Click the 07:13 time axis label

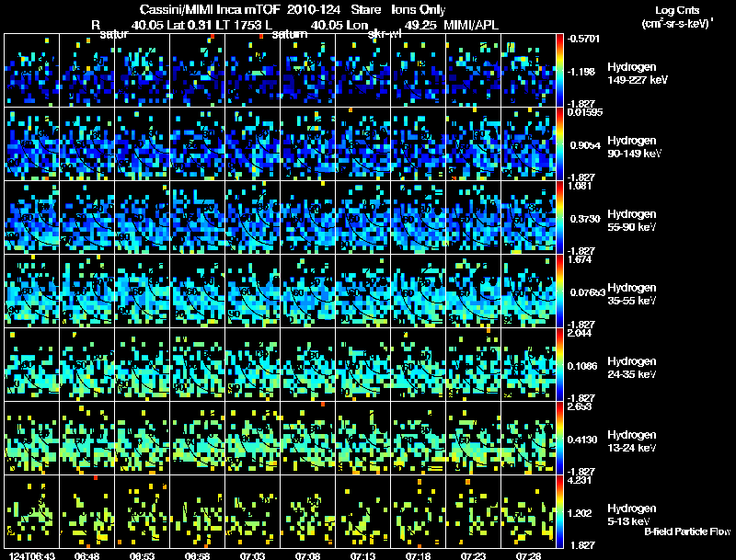362,554
